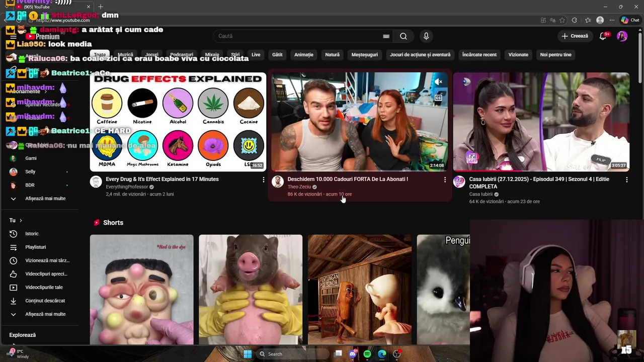Add page to favorites with star icon

click(562, 20)
